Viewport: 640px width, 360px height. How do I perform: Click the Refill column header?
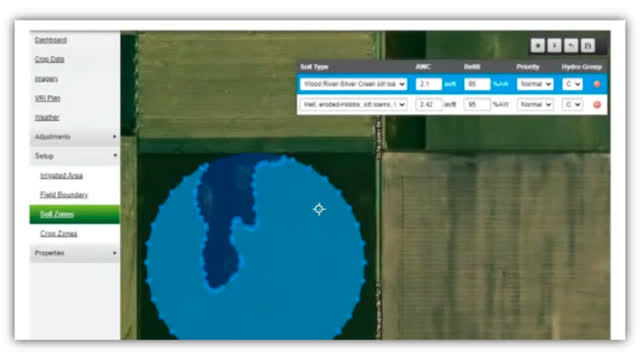click(472, 67)
